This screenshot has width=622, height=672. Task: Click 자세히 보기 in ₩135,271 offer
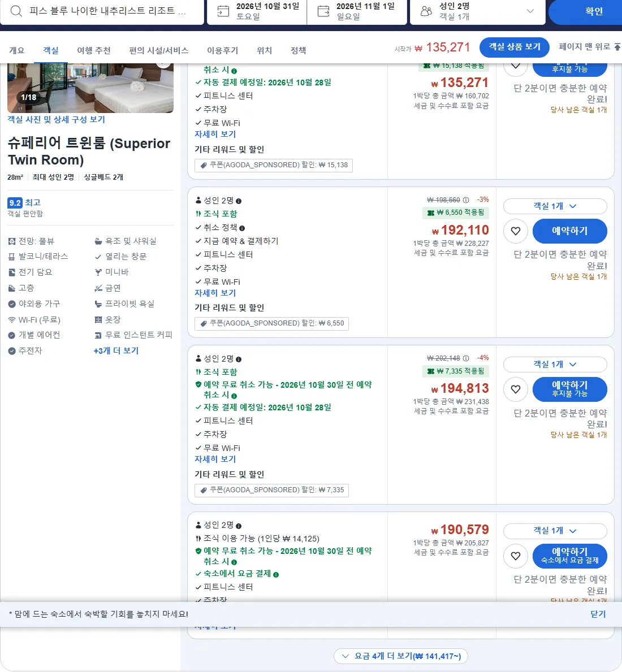[x=215, y=134]
